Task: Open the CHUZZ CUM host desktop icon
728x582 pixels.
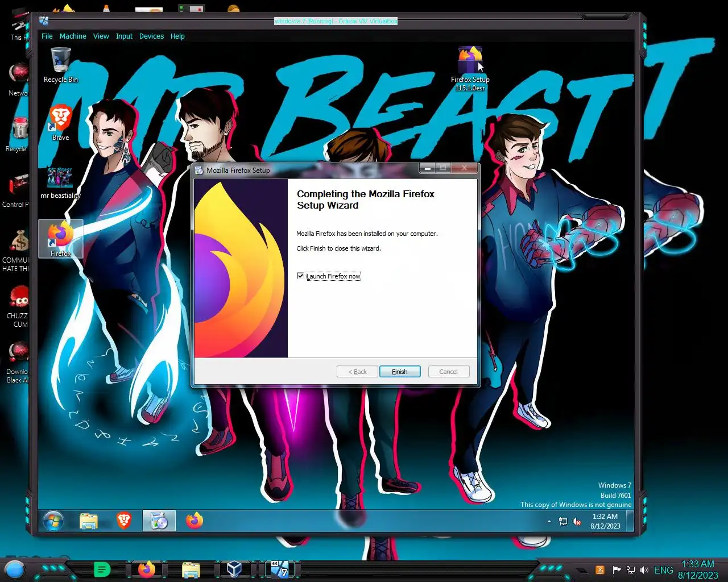Action: 18,306
